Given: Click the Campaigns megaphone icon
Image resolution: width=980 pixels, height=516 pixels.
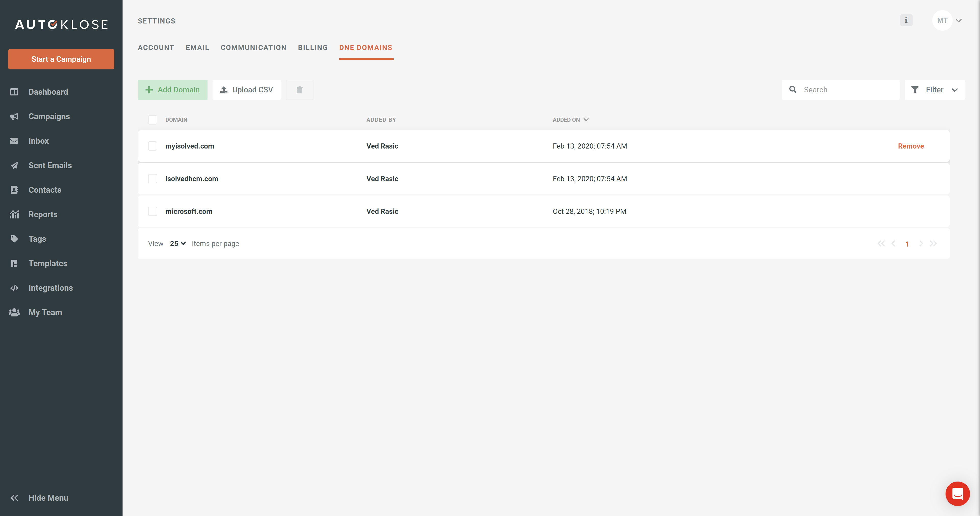Looking at the screenshot, I should 15,116.
